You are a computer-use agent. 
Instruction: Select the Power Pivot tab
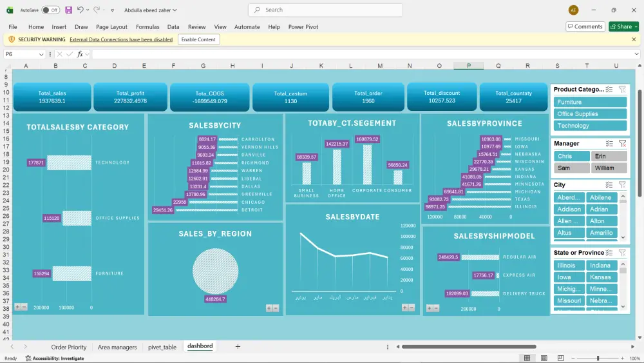[x=303, y=26]
